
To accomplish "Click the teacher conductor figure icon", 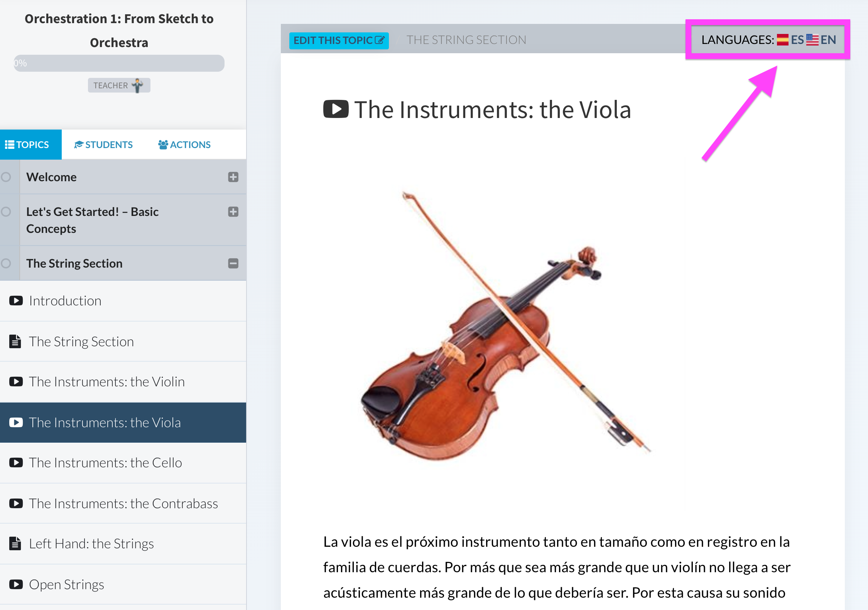I will pyautogui.click(x=137, y=85).
